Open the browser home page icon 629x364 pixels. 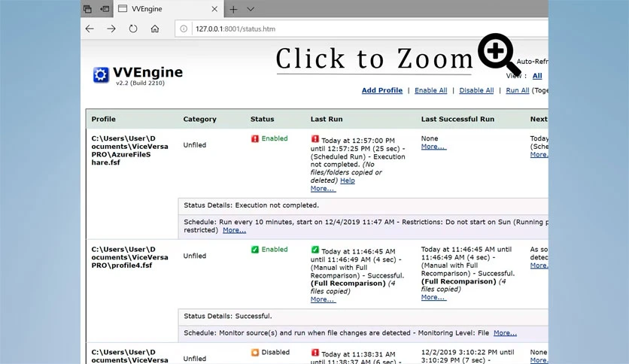(155, 29)
